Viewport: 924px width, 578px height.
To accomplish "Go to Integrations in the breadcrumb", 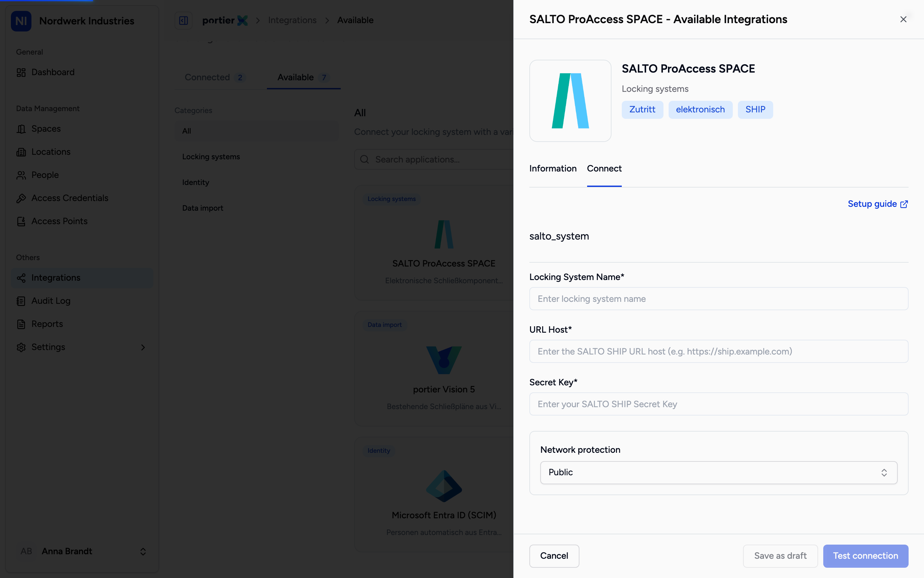I will click(292, 20).
